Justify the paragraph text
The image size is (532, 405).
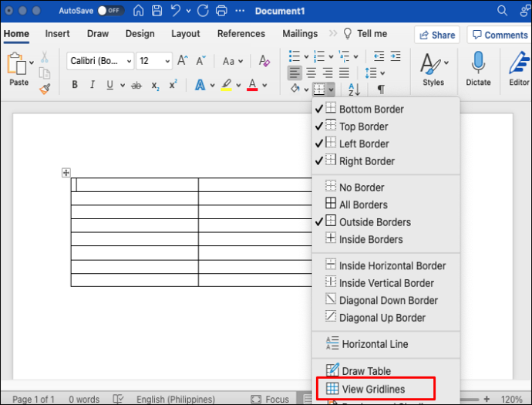[344, 73]
